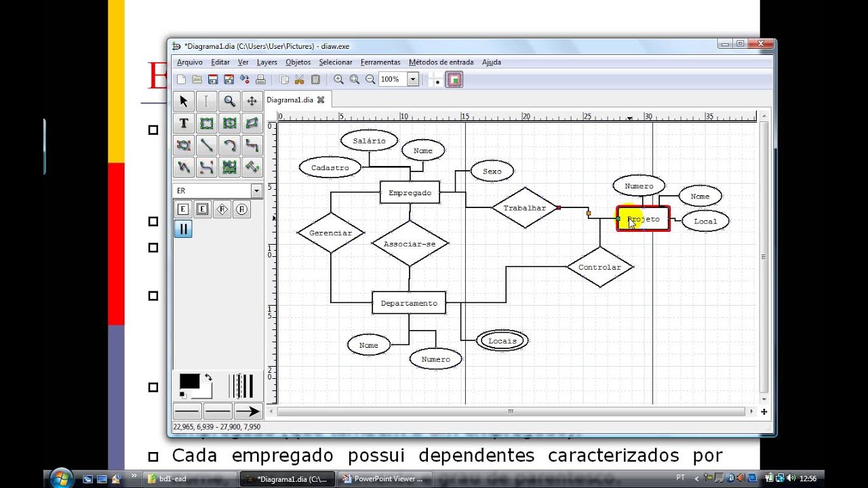Screen dimensions: 868x488
Task: Select the Box shape tool
Action: [206, 123]
